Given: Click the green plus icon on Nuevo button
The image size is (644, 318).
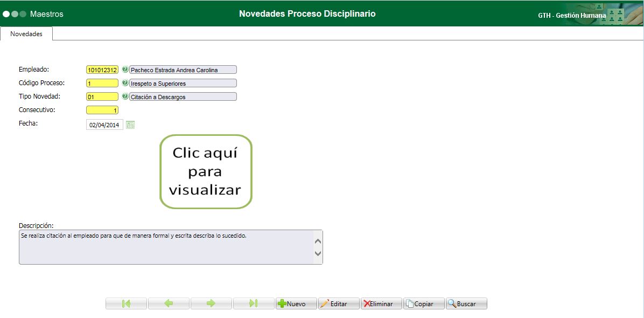Looking at the screenshot, I should tap(283, 303).
